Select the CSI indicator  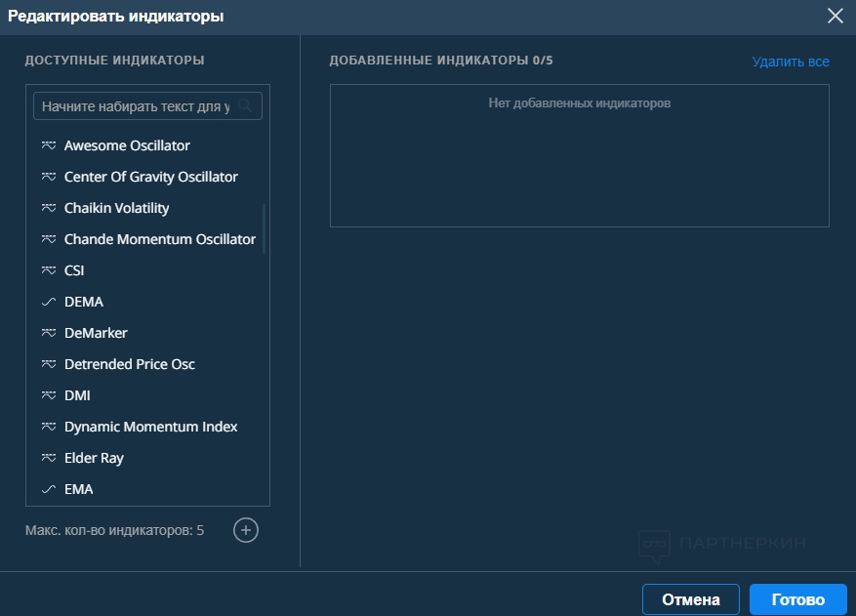74,270
